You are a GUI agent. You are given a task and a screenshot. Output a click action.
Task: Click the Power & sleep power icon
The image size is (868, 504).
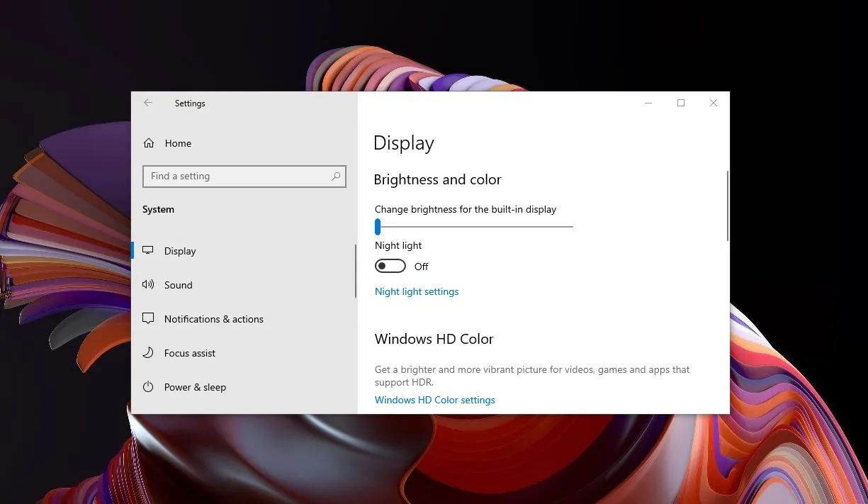[148, 387]
